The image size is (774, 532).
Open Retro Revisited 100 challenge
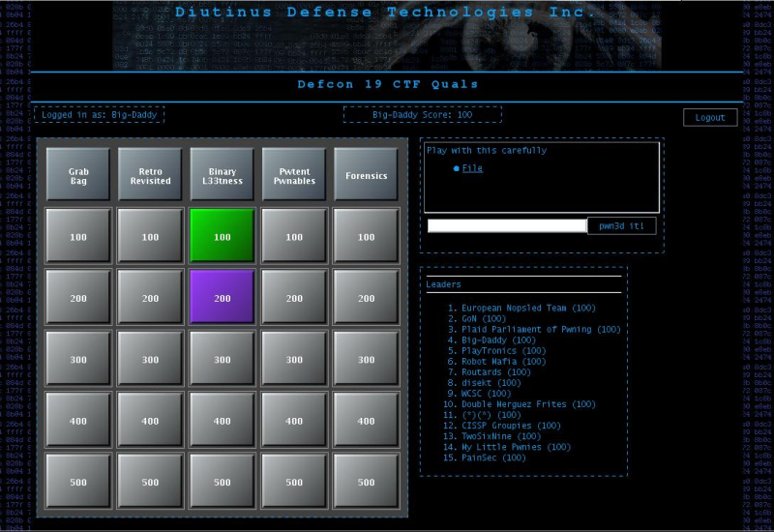coord(150,236)
